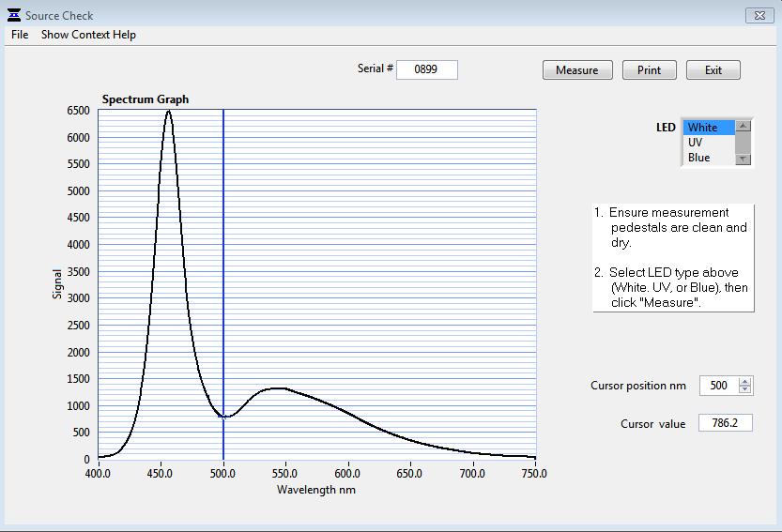Click the Cursor position nm field
This screenshot has width=782, height=532.
718,386
